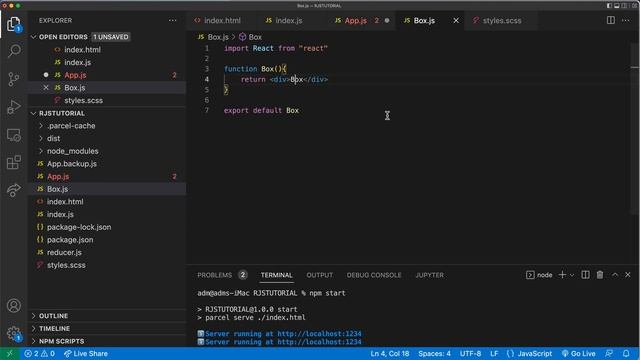Change indentation via Spaces: 4

click(x=434, y=354)
